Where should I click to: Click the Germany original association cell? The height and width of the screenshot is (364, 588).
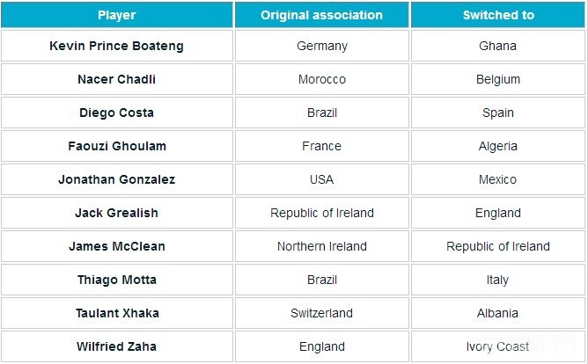pos(322,46)
